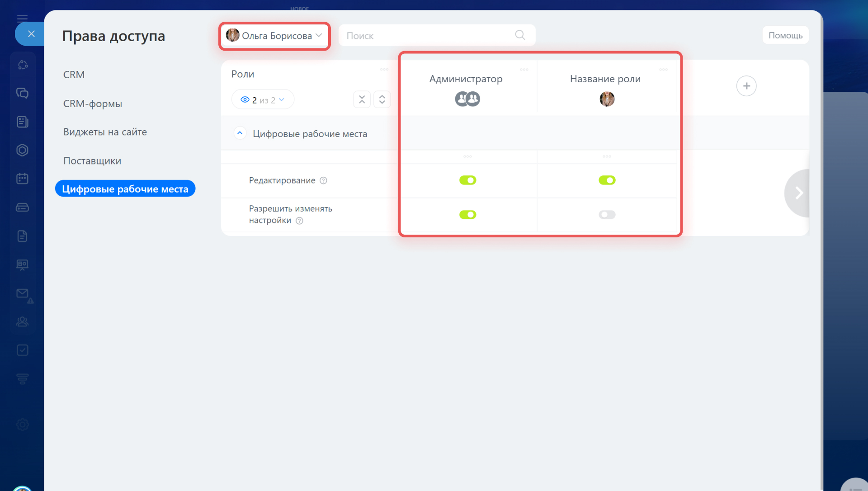Click the collapse all rows icon
This screenshot has height=491, width=868.
pos(362,99)
